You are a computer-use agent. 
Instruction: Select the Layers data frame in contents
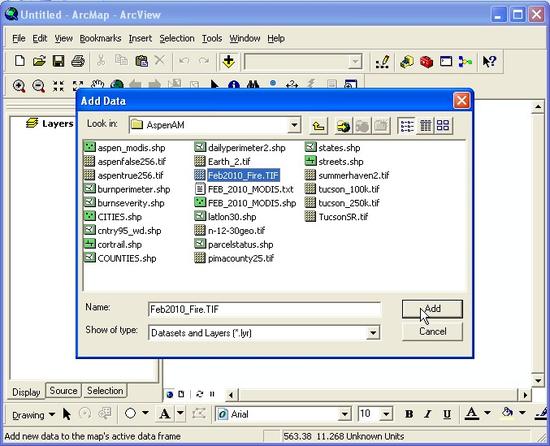pyautogui.click(x=50, y=123)
